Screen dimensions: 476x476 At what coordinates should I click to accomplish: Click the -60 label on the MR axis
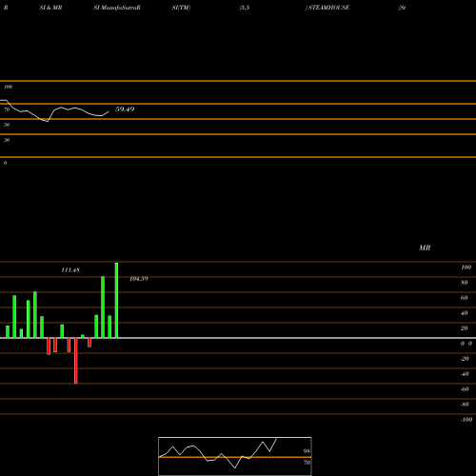tap(465, 389)
